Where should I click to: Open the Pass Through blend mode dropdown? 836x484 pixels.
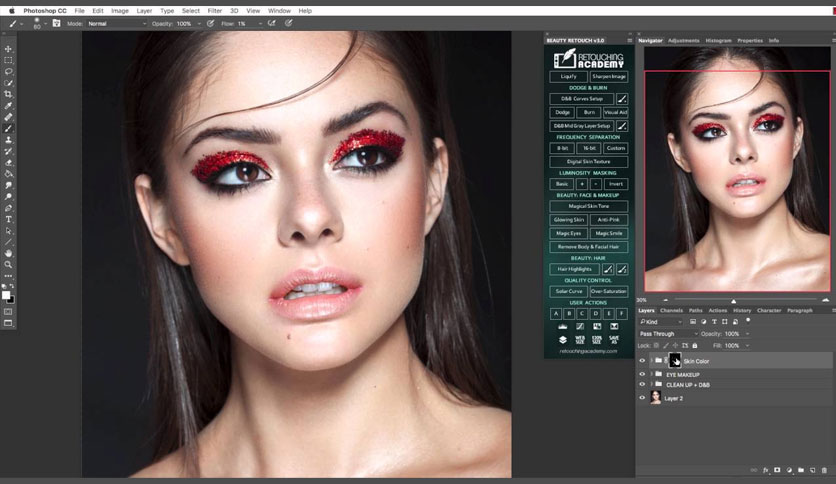669,334
